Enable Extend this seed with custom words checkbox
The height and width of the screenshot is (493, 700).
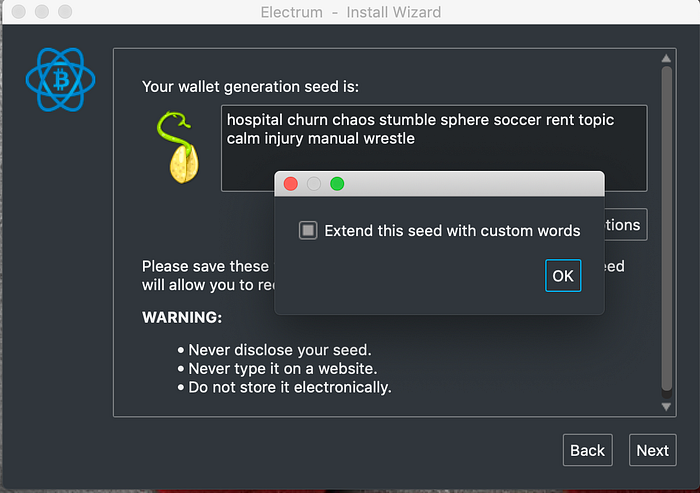308,230
